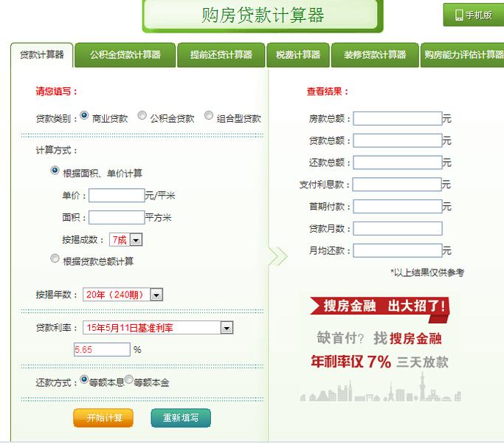Choose 根据贷款总额计算 method radio
This screenshot has width=504, height=443.
point(55,258)
